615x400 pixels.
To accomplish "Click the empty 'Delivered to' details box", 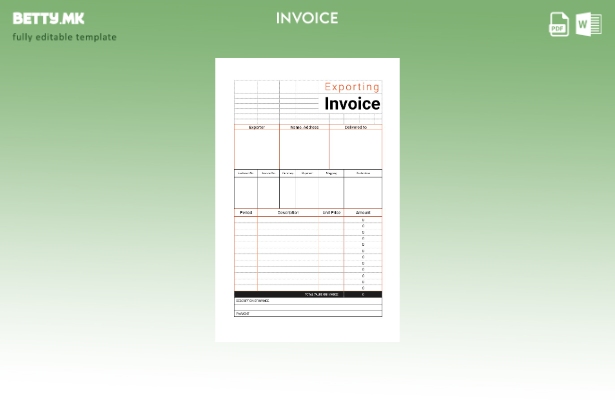I will [356, 149].
